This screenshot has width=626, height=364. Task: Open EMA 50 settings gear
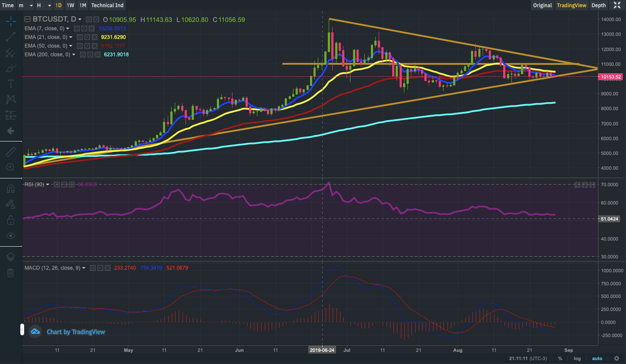click(x=87, y=46)
